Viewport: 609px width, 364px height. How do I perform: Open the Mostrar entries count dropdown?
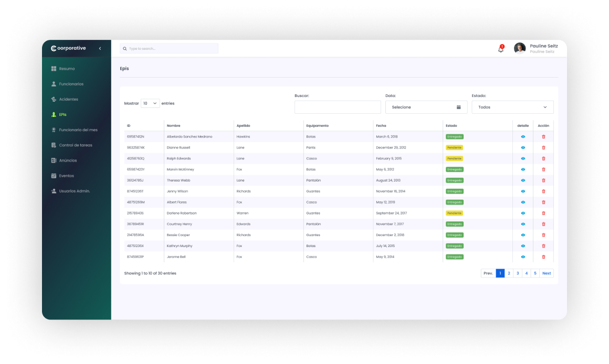tap(150, 103)
